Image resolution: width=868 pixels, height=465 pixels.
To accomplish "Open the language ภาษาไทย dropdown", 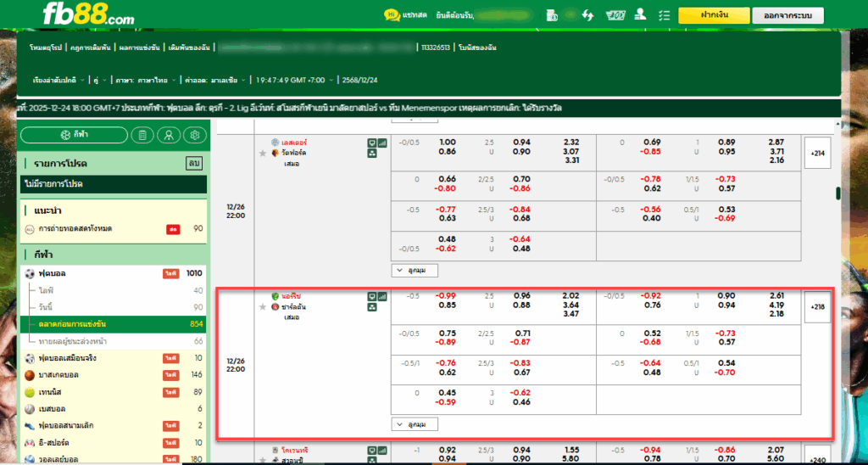I will click(144, 80).
